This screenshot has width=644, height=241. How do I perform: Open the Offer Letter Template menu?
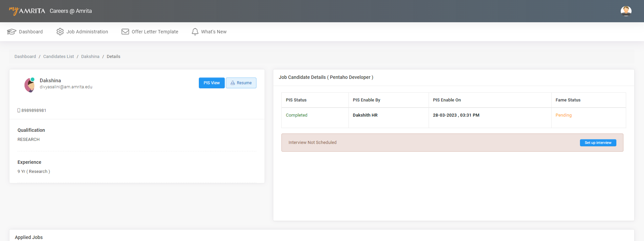coord(155,32)
